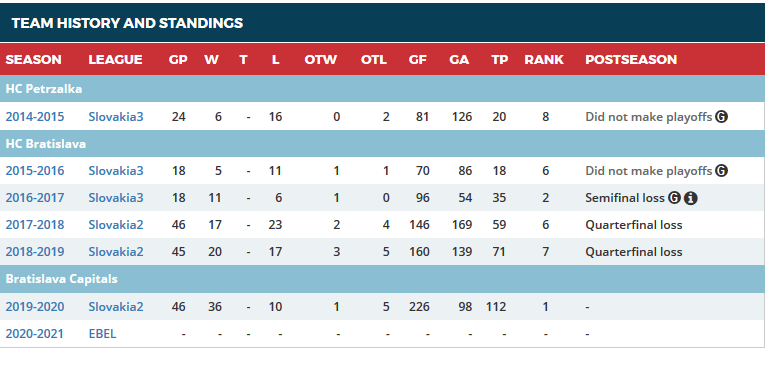
Task: Click the RANK column header
Action: coord(544,60)
